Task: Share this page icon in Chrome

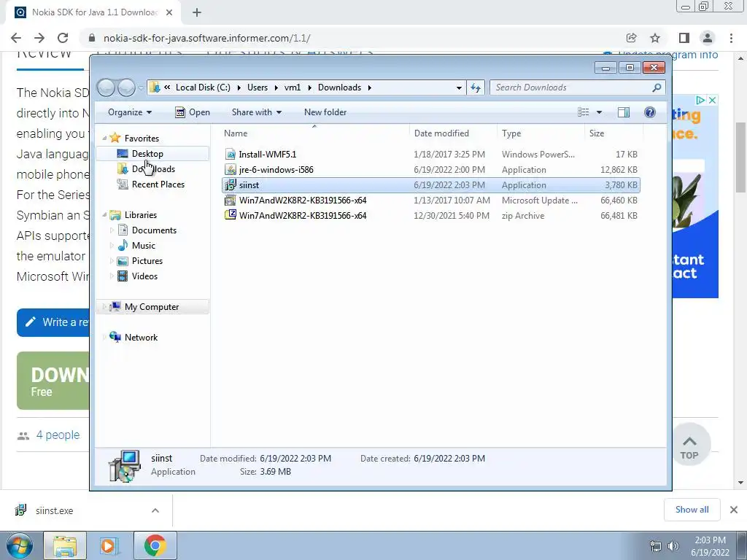Action: click(631, 38)
